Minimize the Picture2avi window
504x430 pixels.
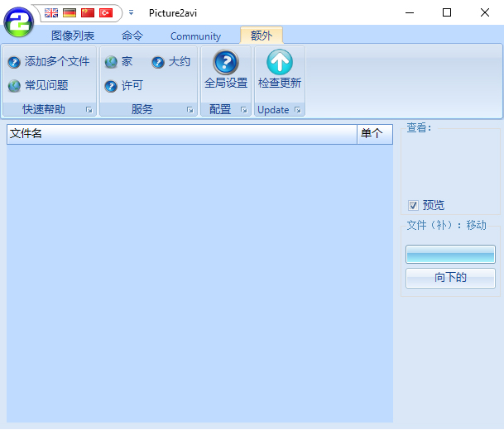pos(410,13)
